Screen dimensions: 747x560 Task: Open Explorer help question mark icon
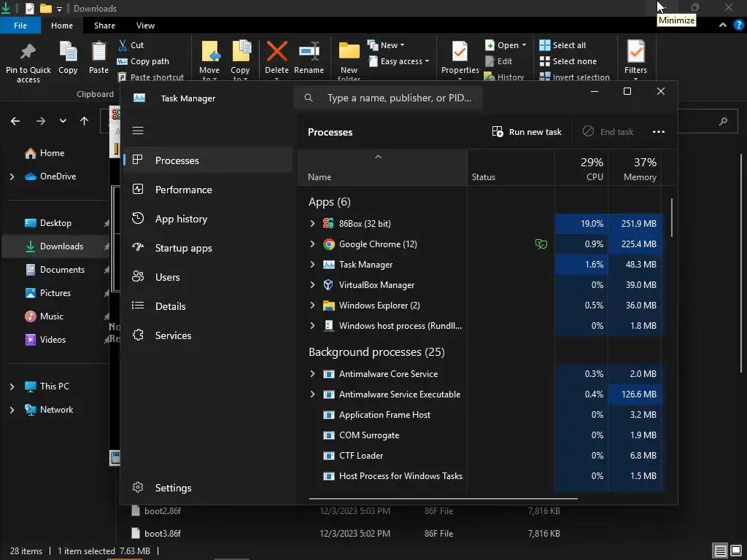pyautogui.click(x=739, y=26)
